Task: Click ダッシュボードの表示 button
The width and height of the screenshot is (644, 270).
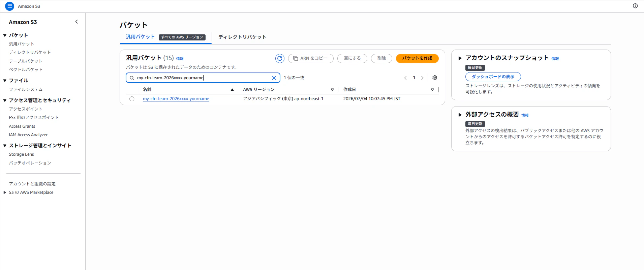Action: point(493,77)
